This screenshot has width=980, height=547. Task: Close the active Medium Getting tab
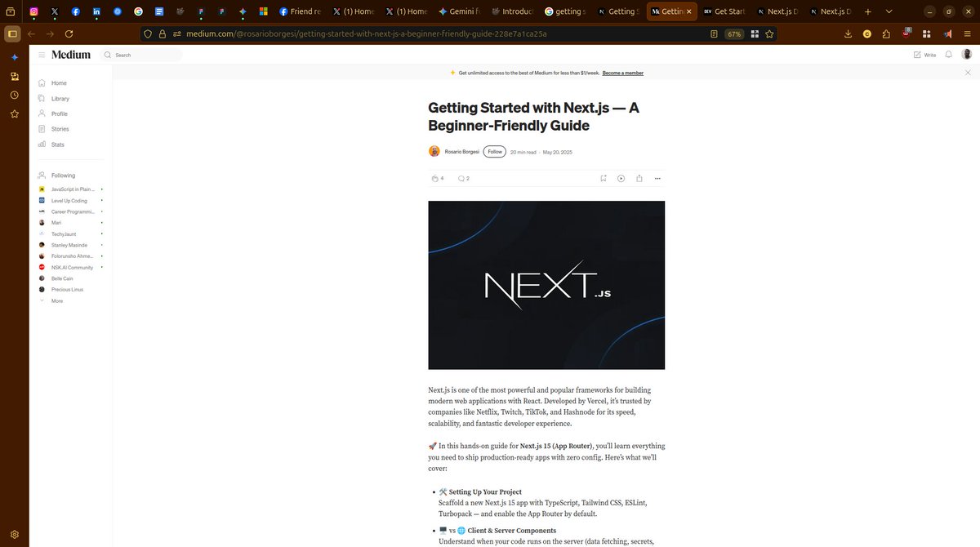click(689, 11)
